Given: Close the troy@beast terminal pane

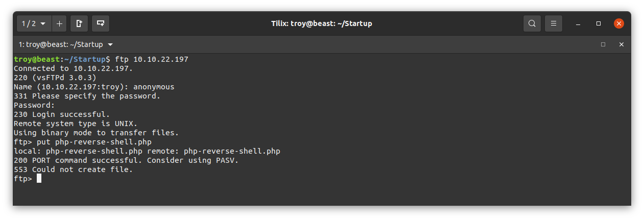Looking at the screenshot, I should click(622, 44).
